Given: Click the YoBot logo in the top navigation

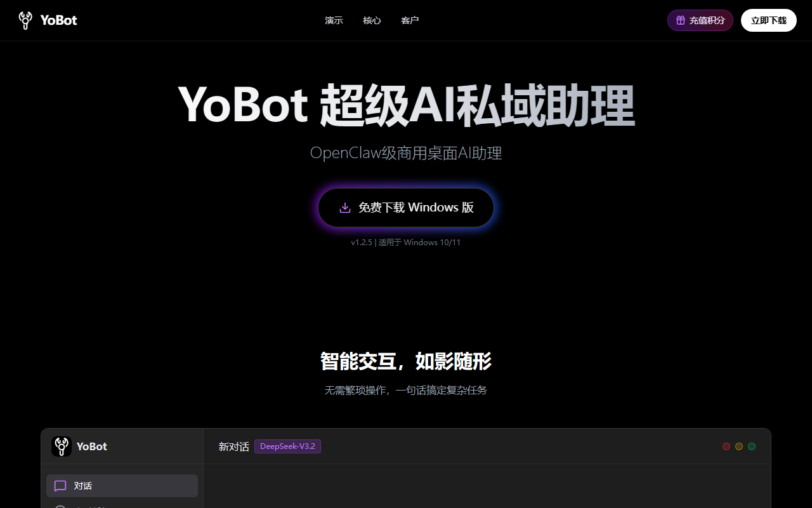Looking at the screenshot, I should click(48, 20).
